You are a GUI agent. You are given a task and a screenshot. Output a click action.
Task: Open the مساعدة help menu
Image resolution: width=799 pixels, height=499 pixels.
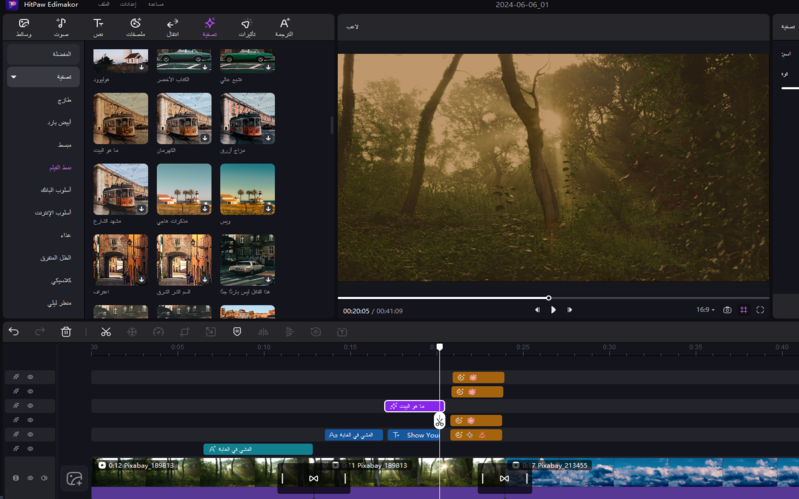click(x=156, y=5)
